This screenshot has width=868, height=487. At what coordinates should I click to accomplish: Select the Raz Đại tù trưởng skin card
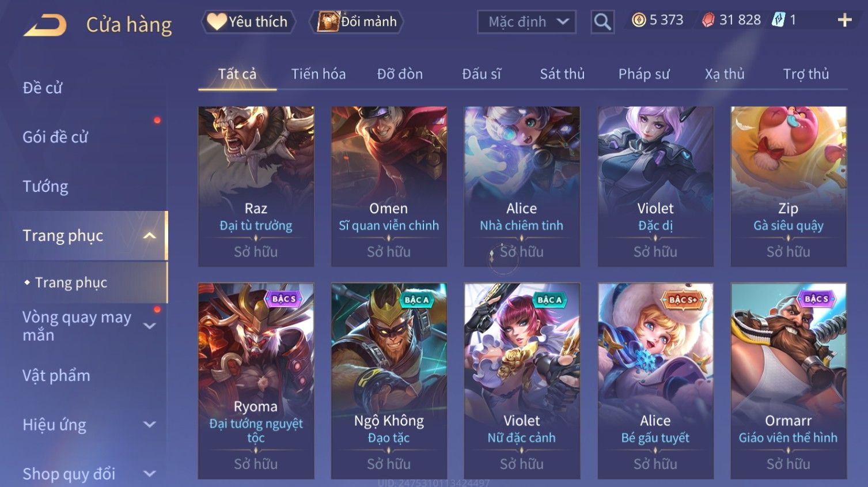click(x=256, y=186)
